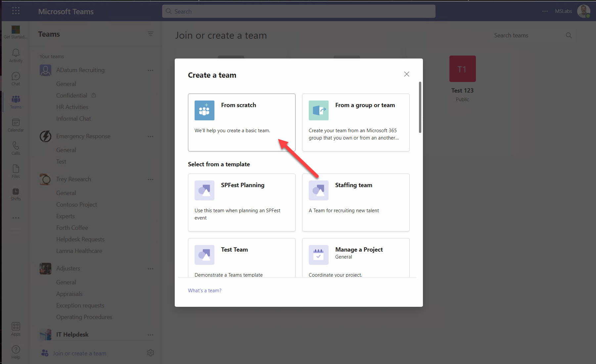This screenshot has height=364, width=596.
Task: Open the Calendar icon
Action: [x=16, y=125]
